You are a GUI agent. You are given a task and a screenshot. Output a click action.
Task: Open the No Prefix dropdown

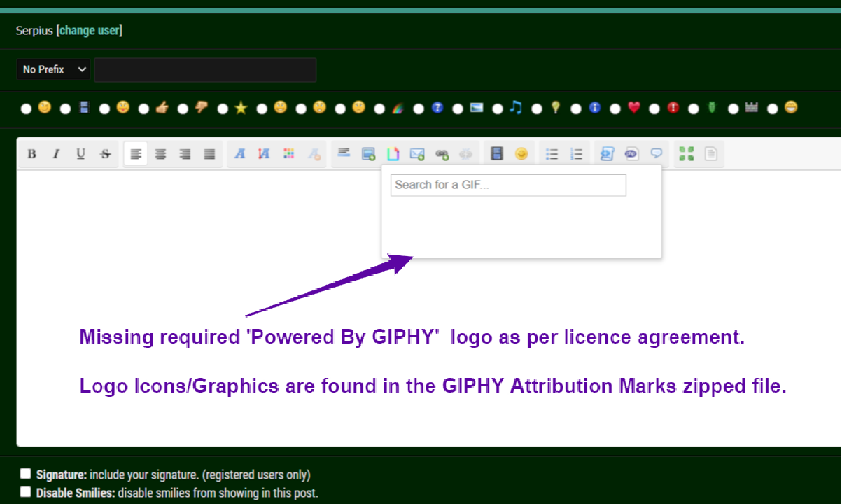point(53,70)
